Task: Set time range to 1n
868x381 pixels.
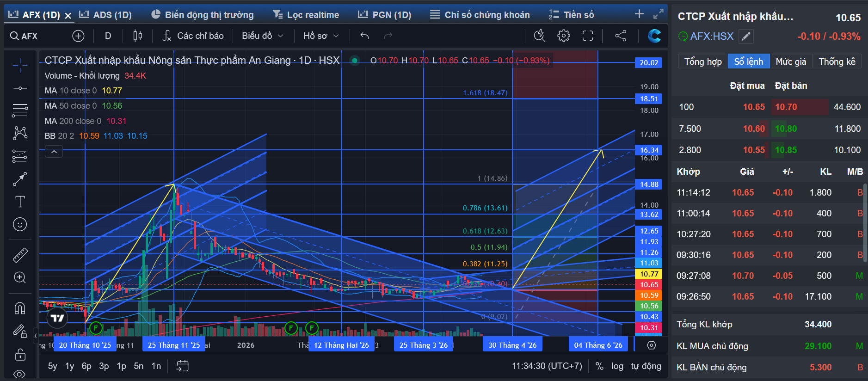Action: [x=156, y=366]
